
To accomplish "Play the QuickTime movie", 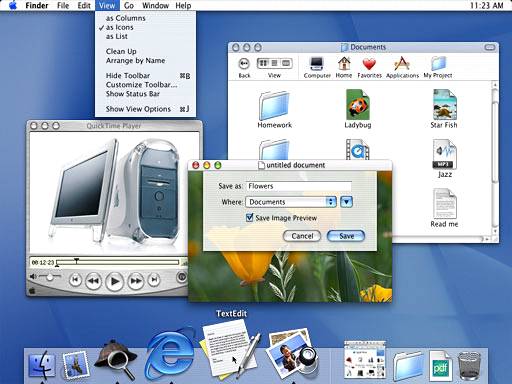I will tap(114, 281).
